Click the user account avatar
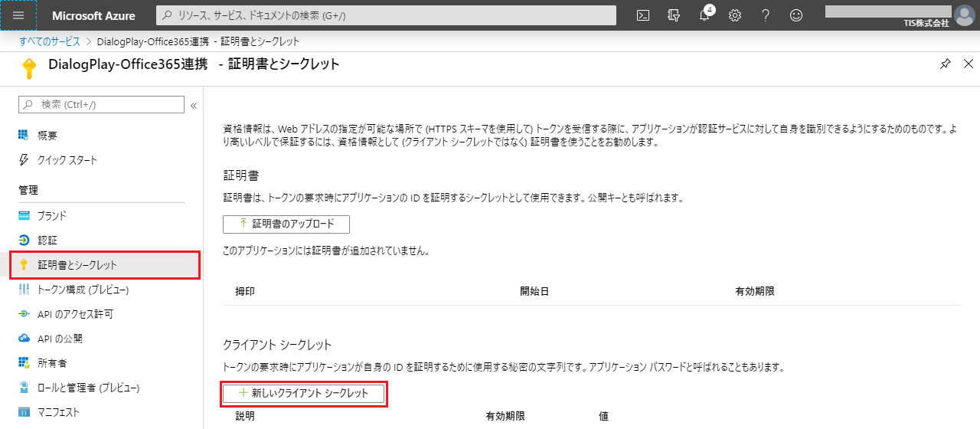 pos(965,15)
